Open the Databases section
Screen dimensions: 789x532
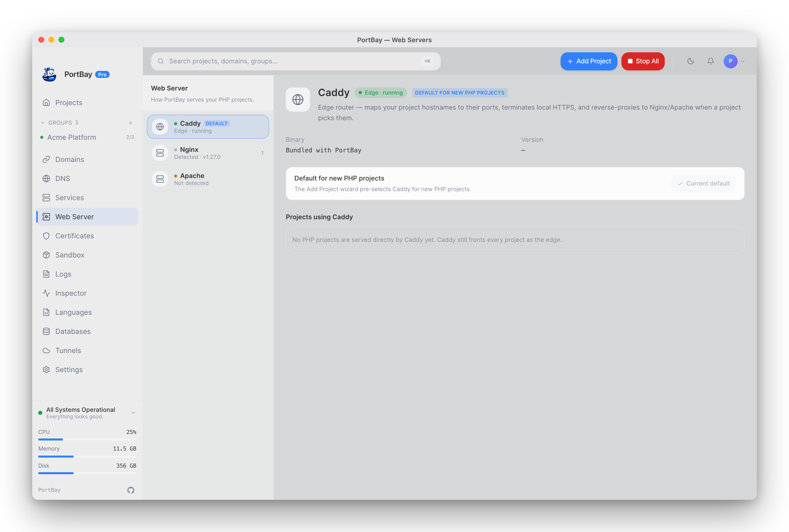point(88,331)
